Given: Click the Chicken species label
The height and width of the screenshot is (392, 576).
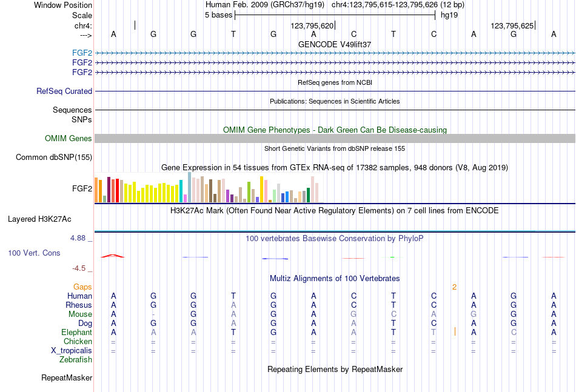Looking at the screenshot, I should point(78,341).
